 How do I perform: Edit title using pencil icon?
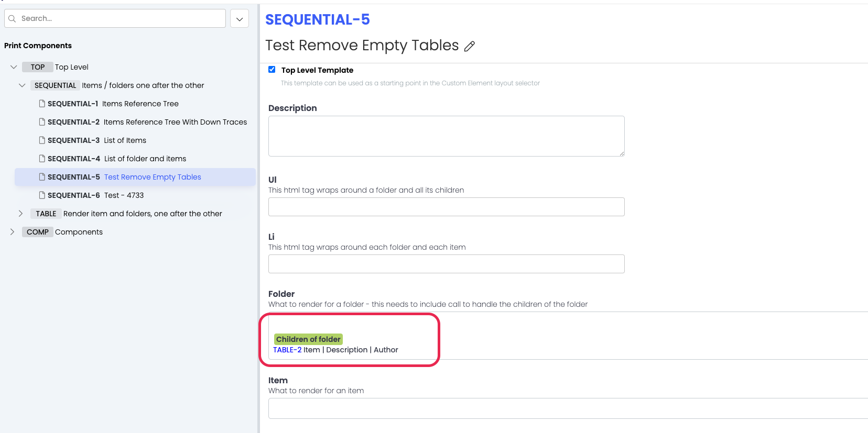[470, 46]
